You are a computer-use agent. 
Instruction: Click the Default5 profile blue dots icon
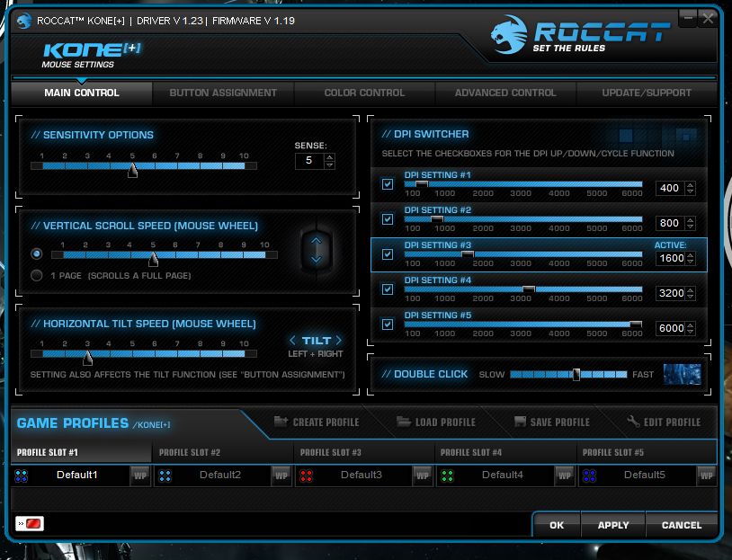(589, 476)
